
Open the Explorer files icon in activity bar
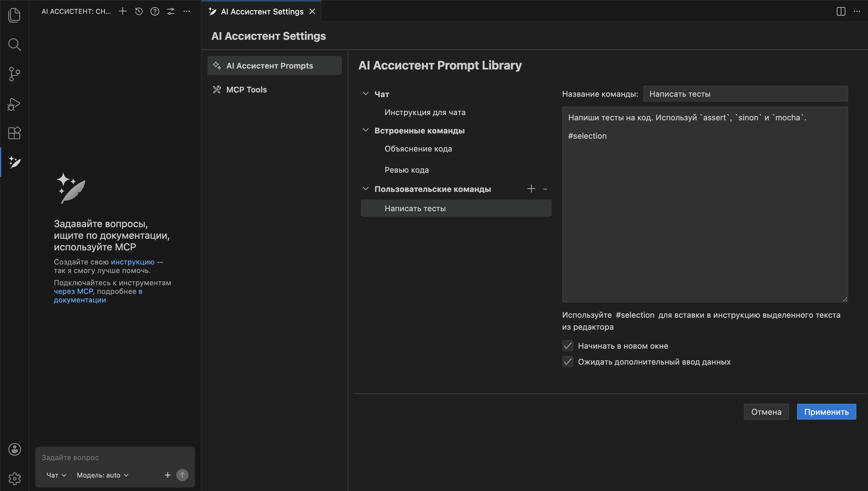click(x=14, y=15)
